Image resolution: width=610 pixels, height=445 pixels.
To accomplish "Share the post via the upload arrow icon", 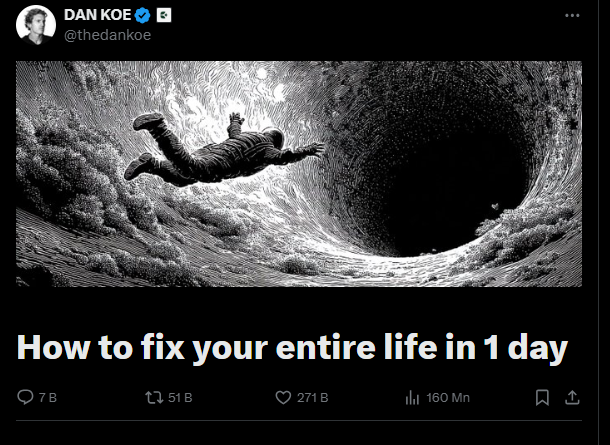I will (x=572, y=398).
